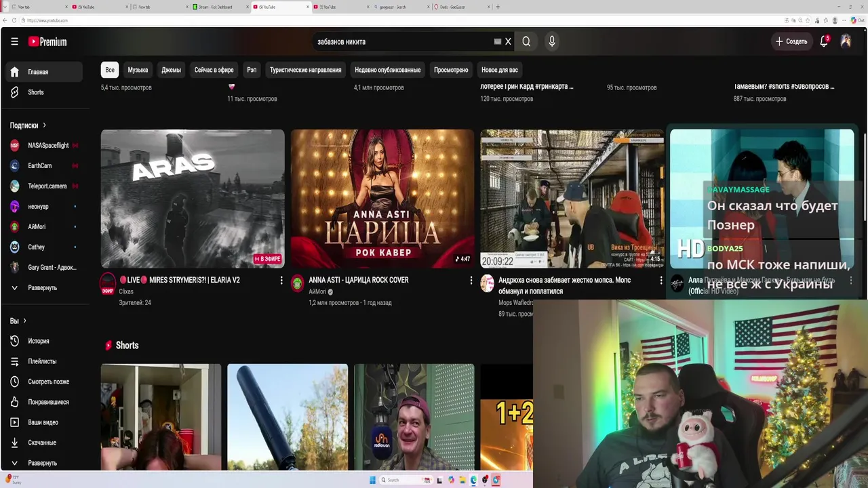Open Gary Grant subscription channel
This screenshot has width=868, height=488.
pos(44,267)
